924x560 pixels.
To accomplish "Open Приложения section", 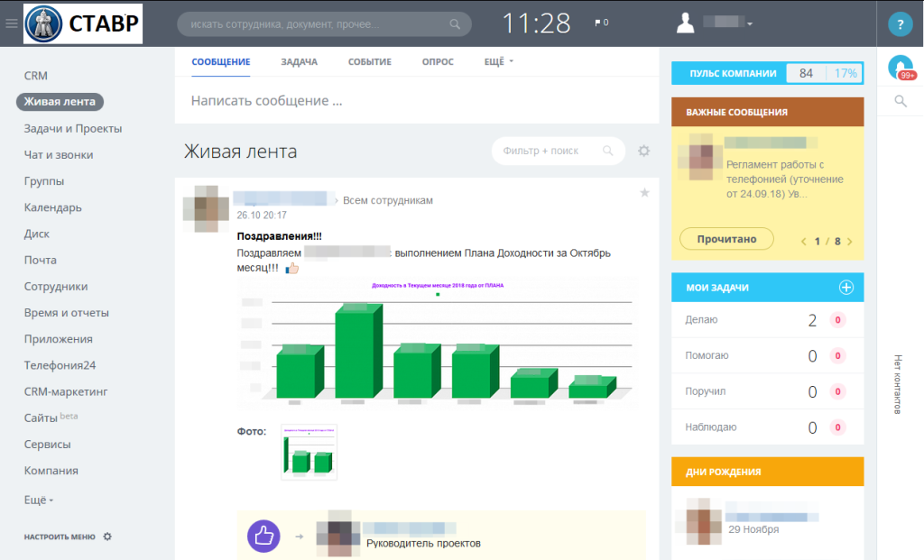I will tap(58, 339).
